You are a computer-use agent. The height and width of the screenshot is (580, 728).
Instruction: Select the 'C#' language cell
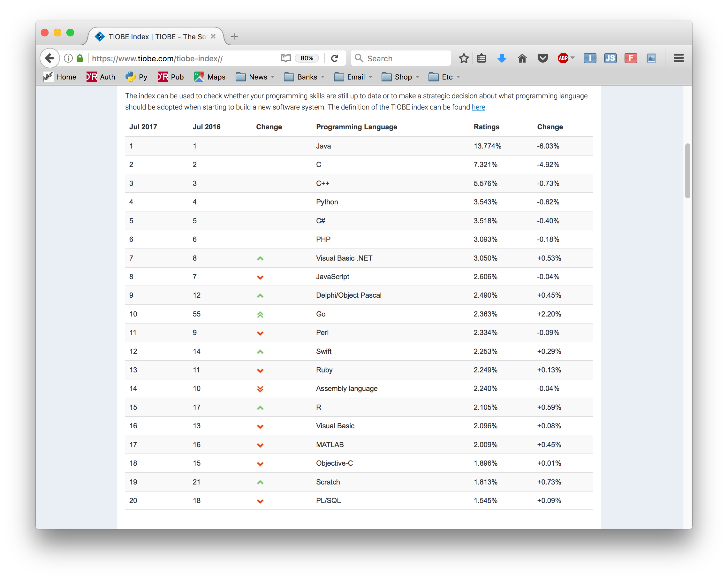pos(321,221)
